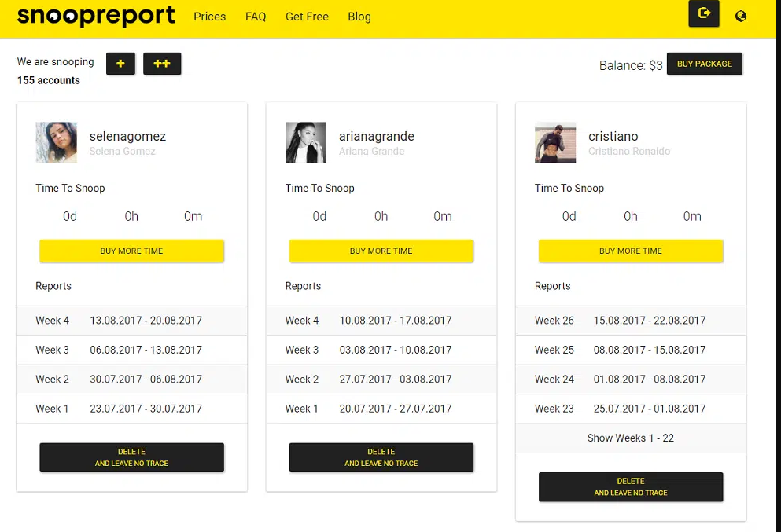Open selenagomez Week 3 report 06.08.2017
The width and height of the screenshot is (781, 532).
[x=131, y=350]
